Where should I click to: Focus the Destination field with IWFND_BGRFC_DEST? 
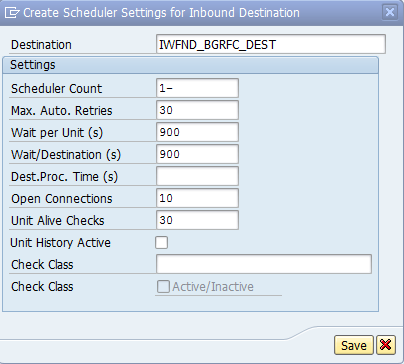pyautogui.click(x=271, y=44)
